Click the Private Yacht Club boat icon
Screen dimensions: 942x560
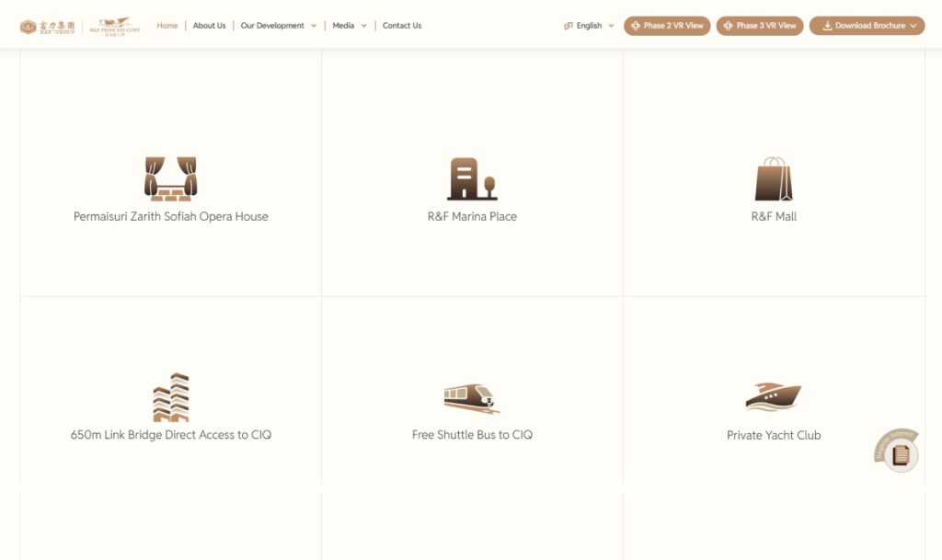coord(773,396)
